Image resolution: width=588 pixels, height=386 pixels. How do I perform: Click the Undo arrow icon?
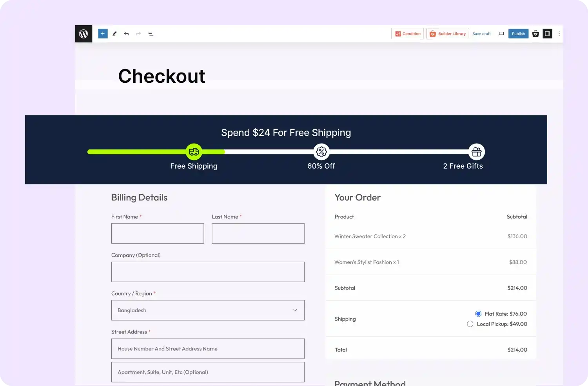[x=126, y=34]
